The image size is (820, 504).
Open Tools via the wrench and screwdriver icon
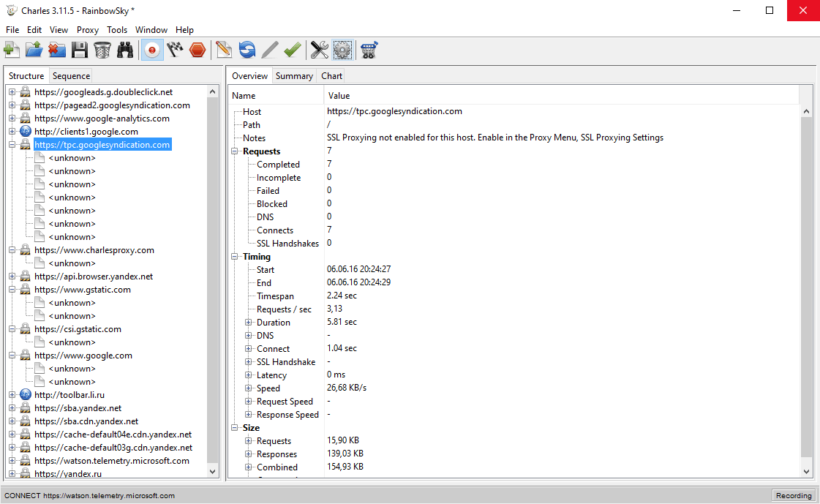pyautogui.click(x=319, y=50)
